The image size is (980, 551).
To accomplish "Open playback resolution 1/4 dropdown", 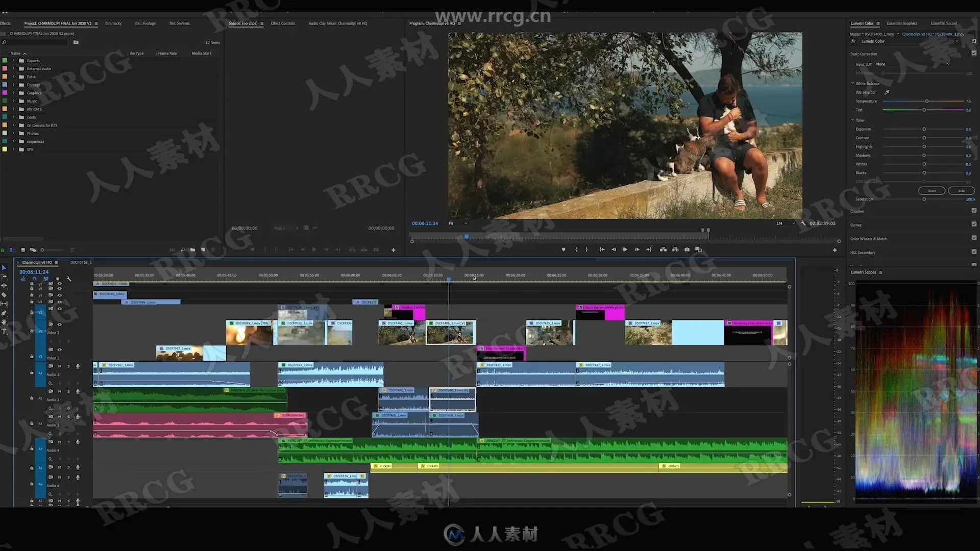I will pos(786,223).
